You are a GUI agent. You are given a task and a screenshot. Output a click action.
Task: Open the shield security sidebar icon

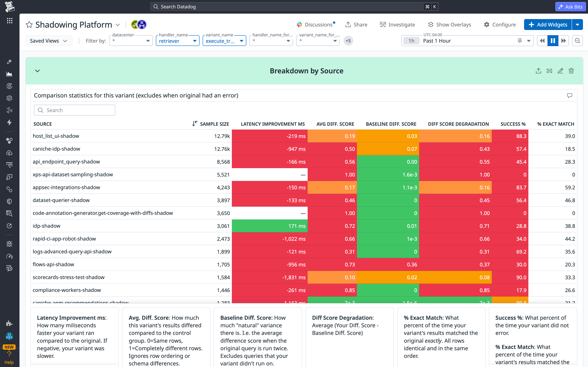pos(10,201)
